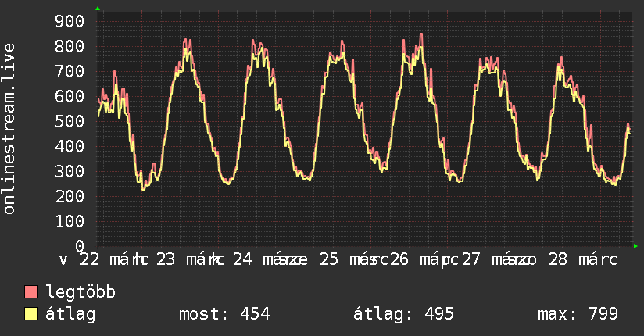Select the átlag legend label beside yellow swatch
The height and width of the screenshot is (336, 644).
click(x=70, y=314)
